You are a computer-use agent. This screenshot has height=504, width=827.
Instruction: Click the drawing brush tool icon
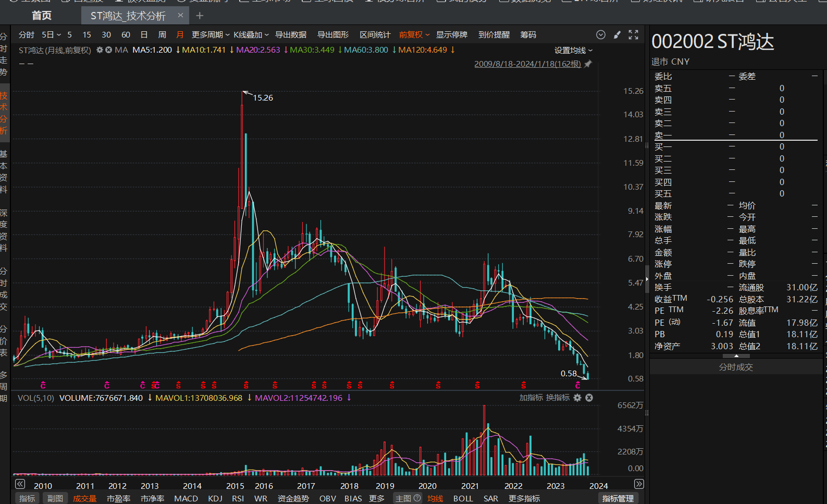[617, 35]
